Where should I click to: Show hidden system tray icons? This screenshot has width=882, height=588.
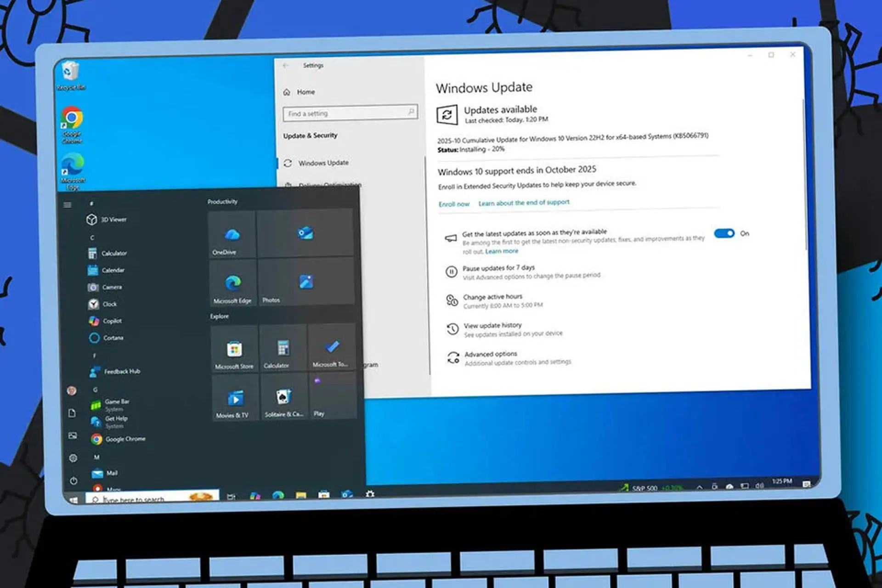(x=699, y=487)
